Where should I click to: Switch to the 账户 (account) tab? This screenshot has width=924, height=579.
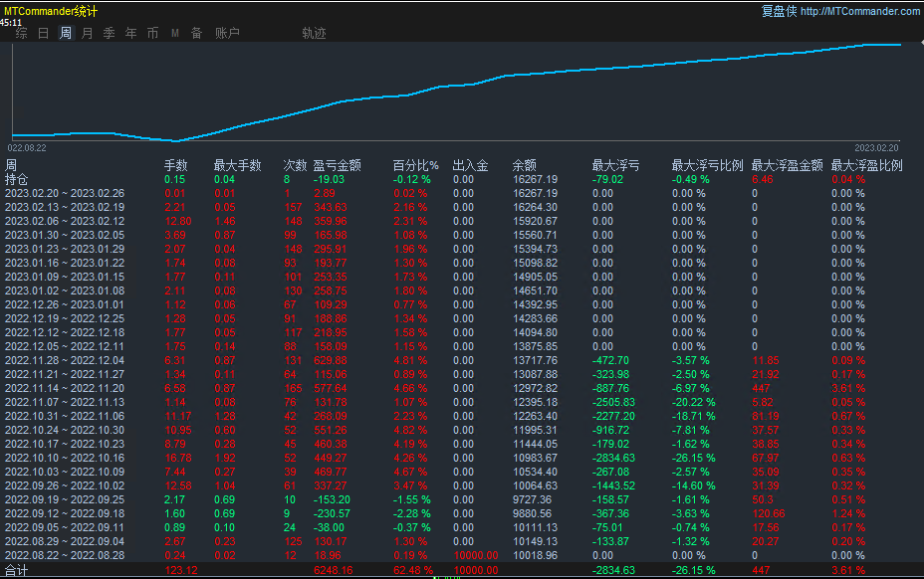coord(228,33)
